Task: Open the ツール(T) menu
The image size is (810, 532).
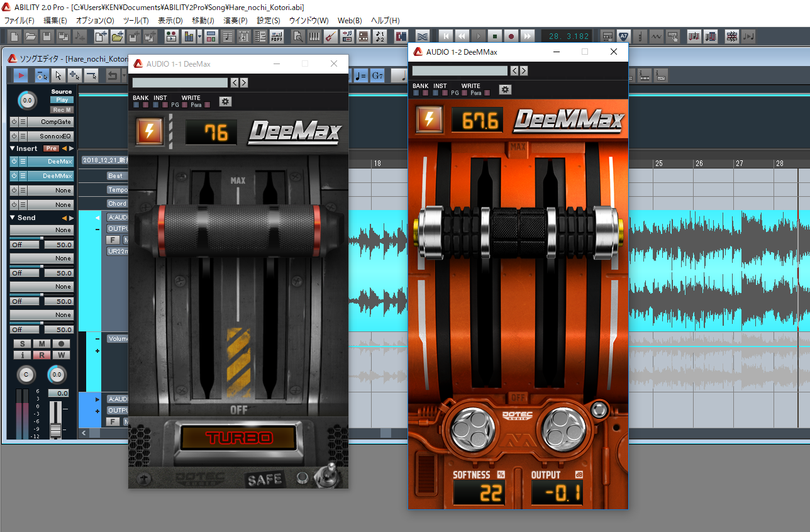Action: [x=136, y=21]
